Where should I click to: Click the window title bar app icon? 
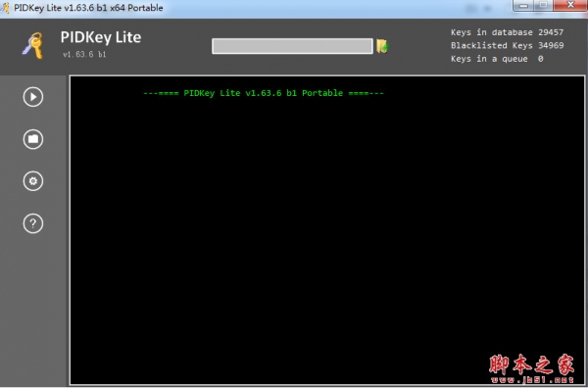pyautogui.click(x=5, y=8)
